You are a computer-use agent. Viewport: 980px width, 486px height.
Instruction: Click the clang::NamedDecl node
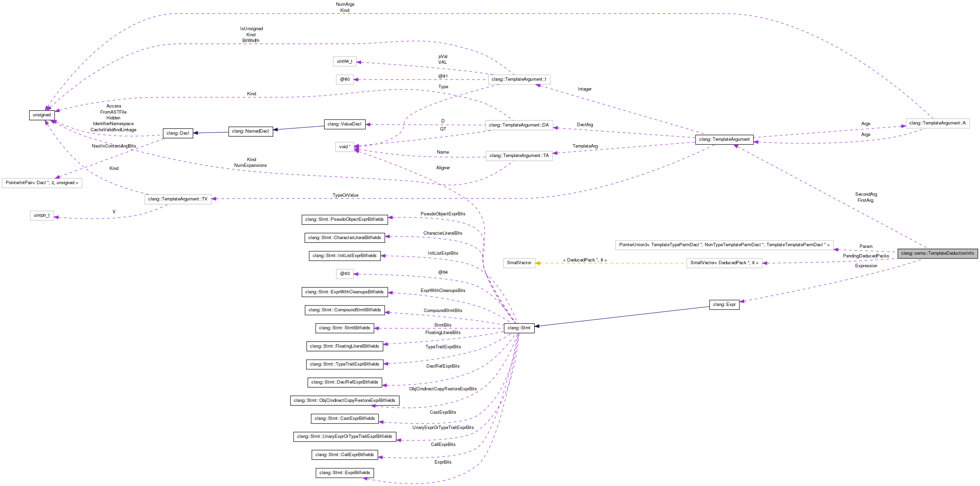pos(250,131)
